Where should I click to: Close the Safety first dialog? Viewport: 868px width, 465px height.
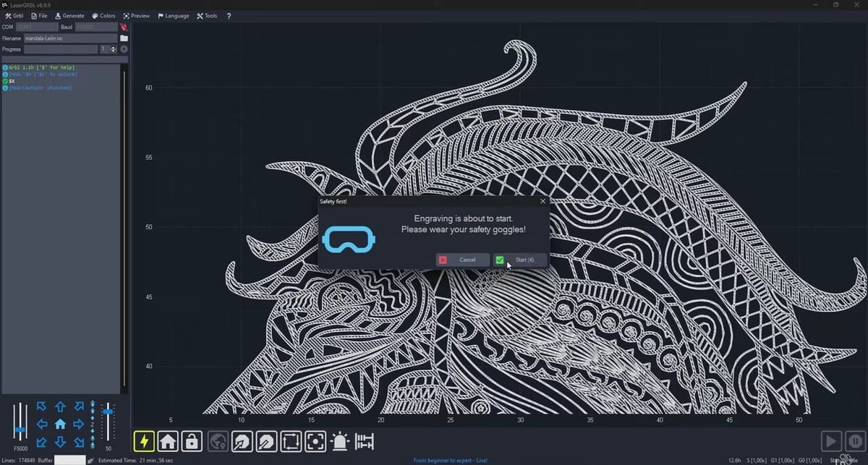click(x=542, y=201)
